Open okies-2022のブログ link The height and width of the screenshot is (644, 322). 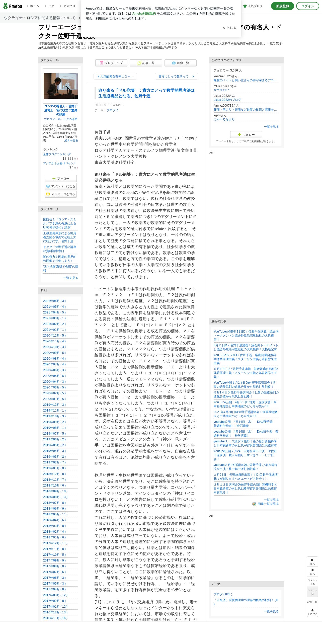227,100
